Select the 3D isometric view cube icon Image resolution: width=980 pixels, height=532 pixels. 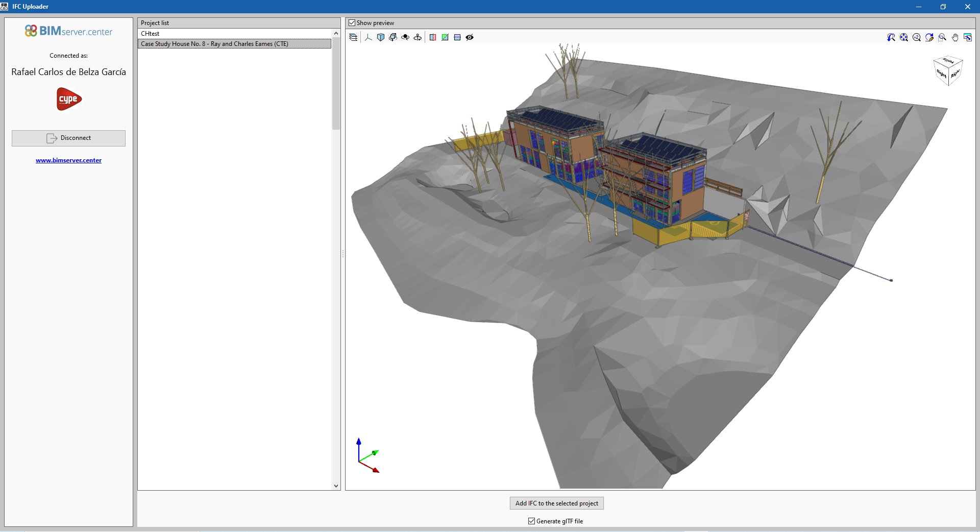coord(381,37)
